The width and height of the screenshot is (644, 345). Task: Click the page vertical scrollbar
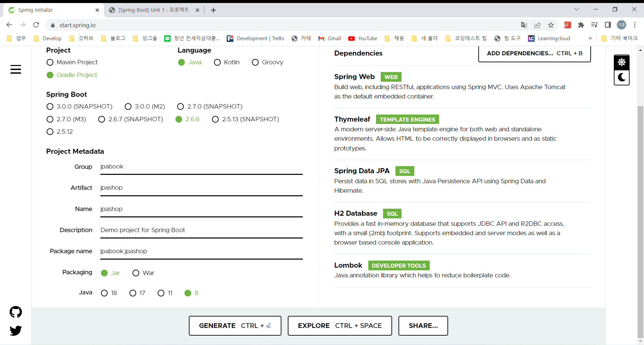point(641,221)
